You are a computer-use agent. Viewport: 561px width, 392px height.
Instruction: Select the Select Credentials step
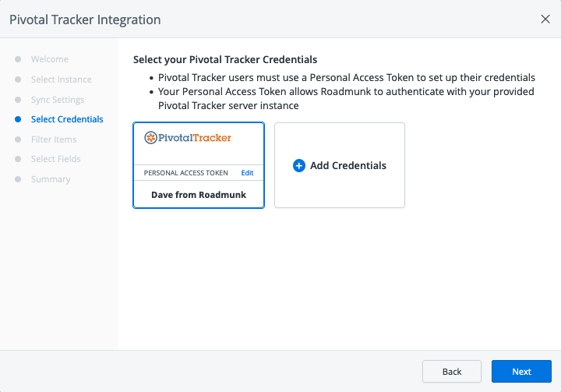coord(67,119)
